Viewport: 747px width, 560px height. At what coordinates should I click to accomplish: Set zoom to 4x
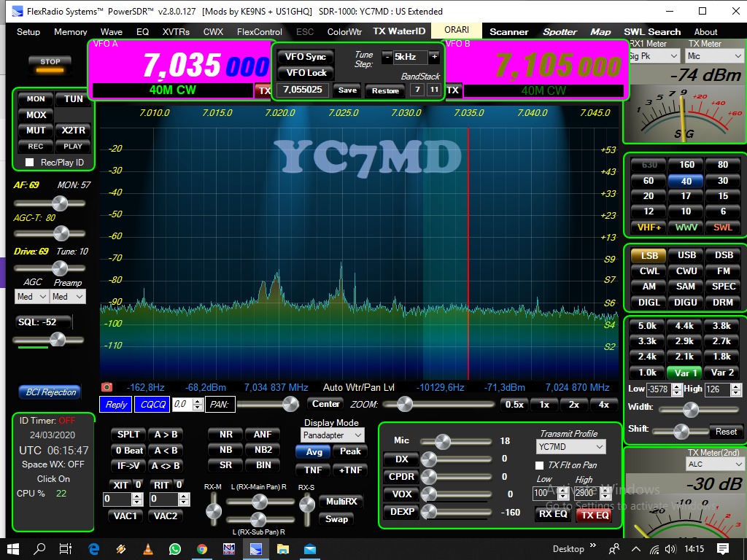[x=603, y=404]
